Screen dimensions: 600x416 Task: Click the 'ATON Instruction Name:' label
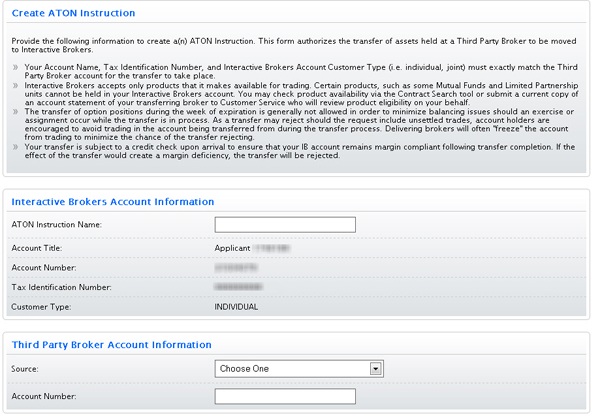(57, 225)
